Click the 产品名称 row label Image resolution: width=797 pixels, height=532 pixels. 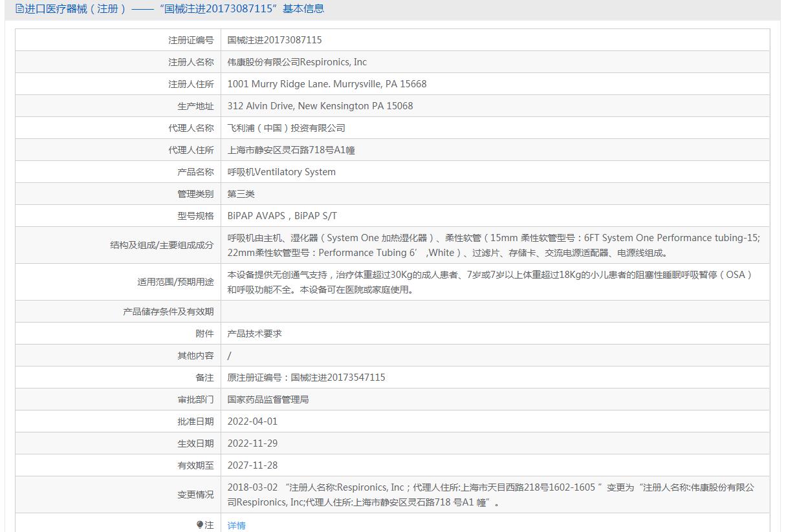tap(195, 172)
